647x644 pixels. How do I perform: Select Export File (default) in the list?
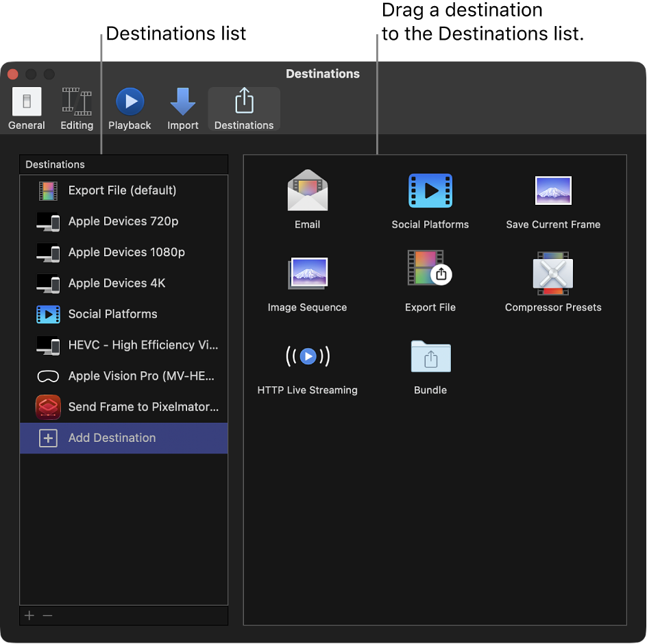tap(124, 190)
